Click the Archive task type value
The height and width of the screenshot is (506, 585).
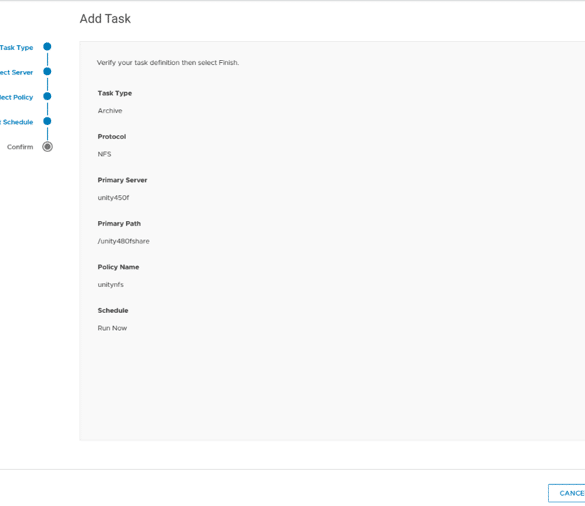(110, 111)
